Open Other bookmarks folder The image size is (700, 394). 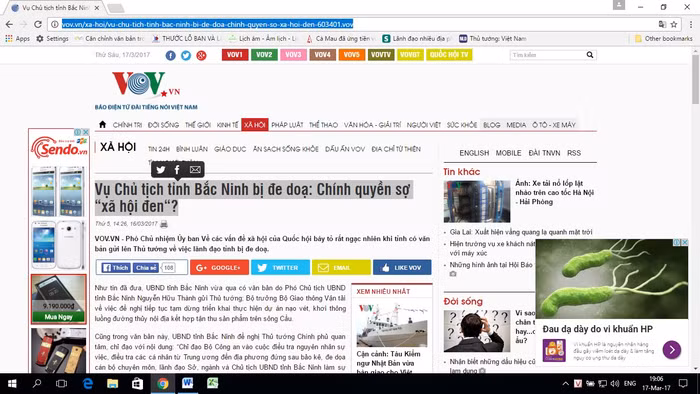point(664,39)
